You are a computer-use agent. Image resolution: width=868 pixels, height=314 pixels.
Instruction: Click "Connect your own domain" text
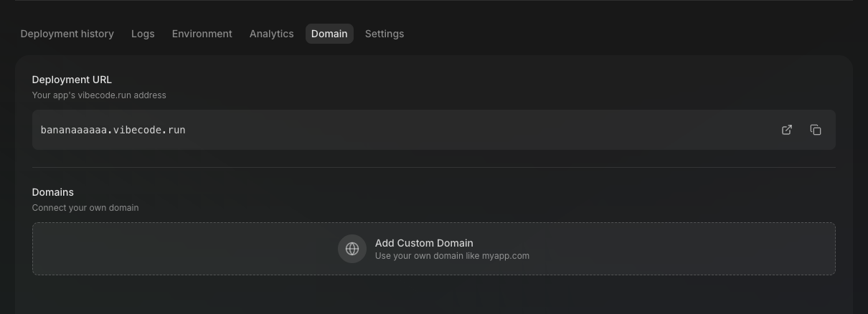[x=85, y=208]
